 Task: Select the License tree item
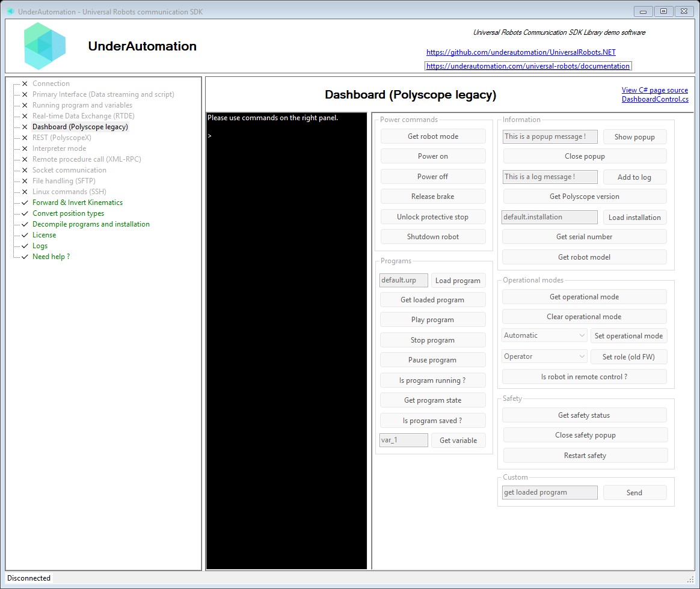(44, 235)
